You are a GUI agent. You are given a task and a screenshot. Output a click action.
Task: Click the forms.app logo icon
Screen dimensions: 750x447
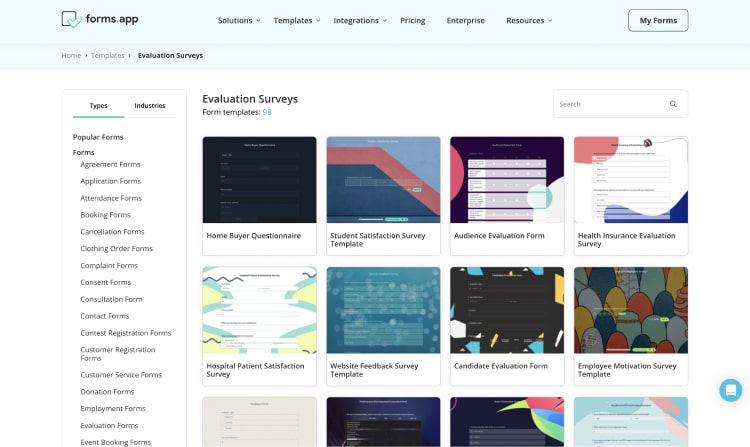(x=72, y=20)
